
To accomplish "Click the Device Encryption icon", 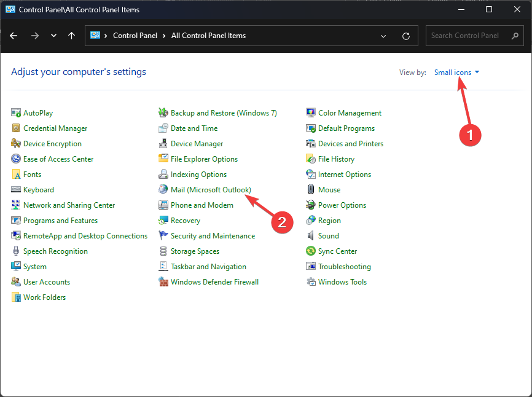I will [x=16, y=143].
